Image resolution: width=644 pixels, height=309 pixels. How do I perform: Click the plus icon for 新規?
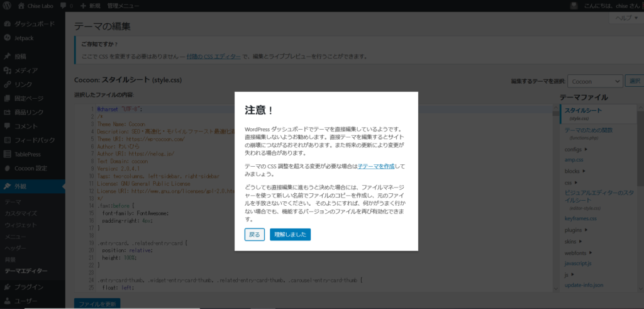[84, 6]
